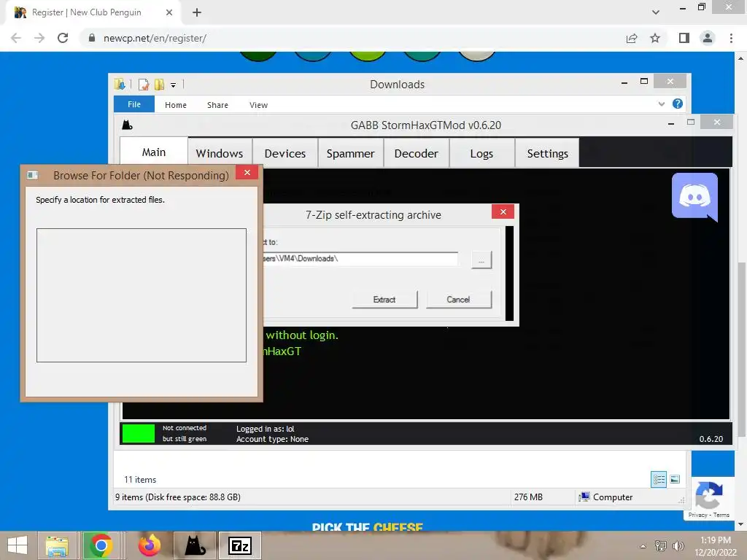Click the extract path input field
747x560 pixels.
(x=360, y=259)
